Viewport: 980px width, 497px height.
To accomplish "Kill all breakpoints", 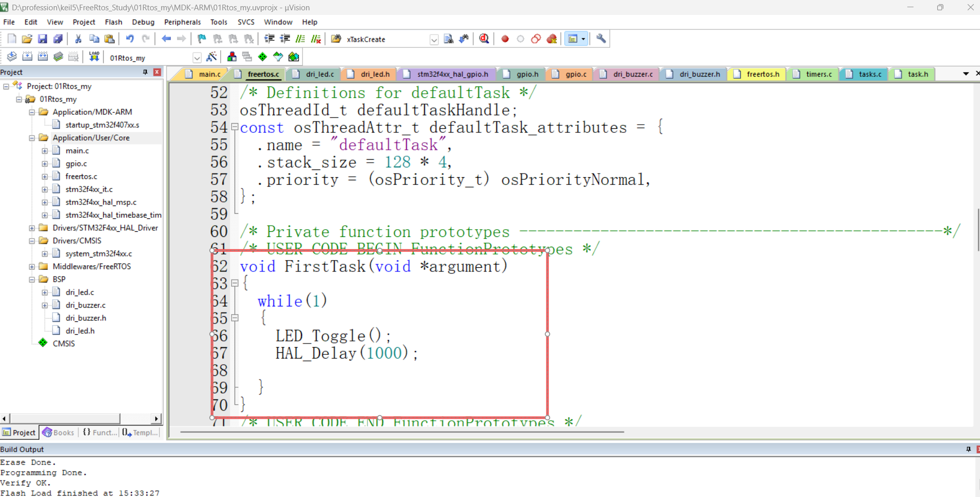I will (552, 39).
